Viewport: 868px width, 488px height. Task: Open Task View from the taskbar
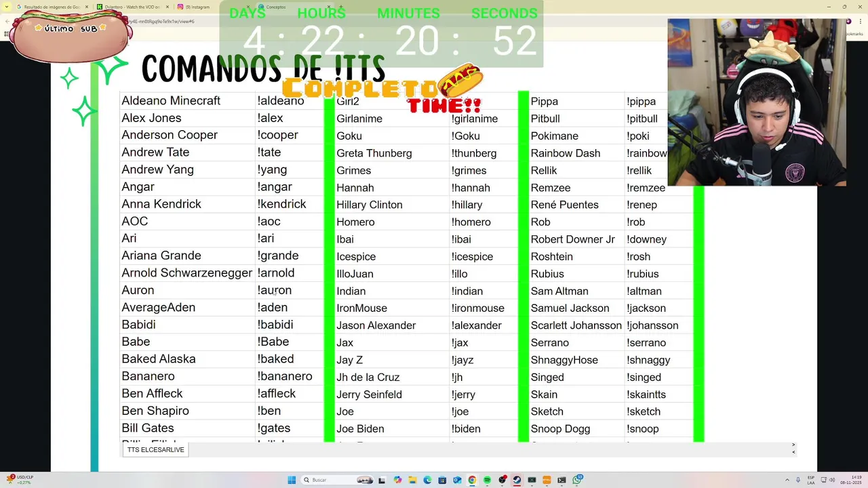[x=382, y=480]
